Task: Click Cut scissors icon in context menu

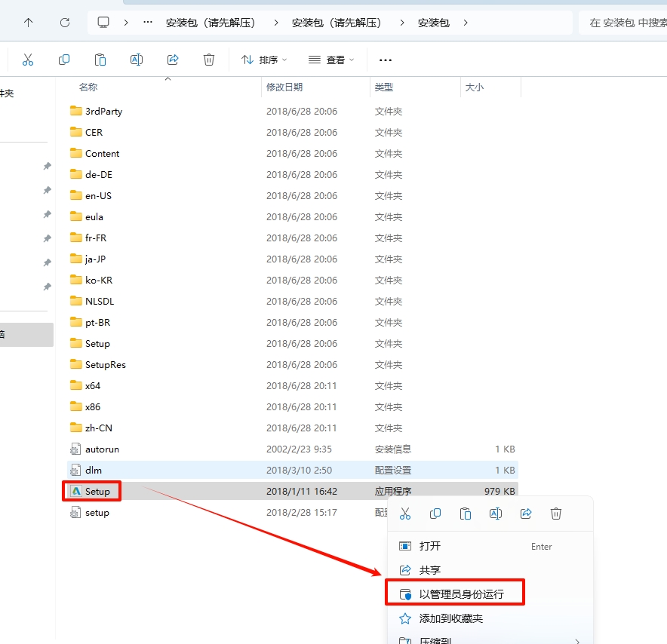Action: click(405, 514)
